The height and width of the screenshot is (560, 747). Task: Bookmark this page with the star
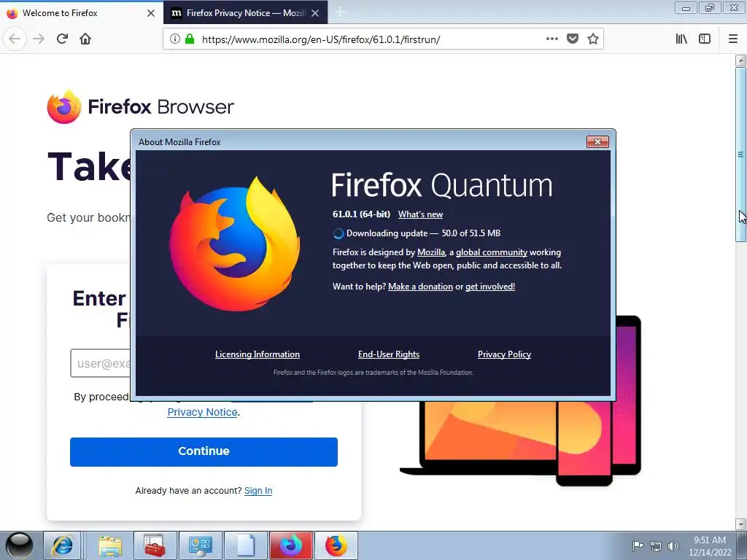593,39
